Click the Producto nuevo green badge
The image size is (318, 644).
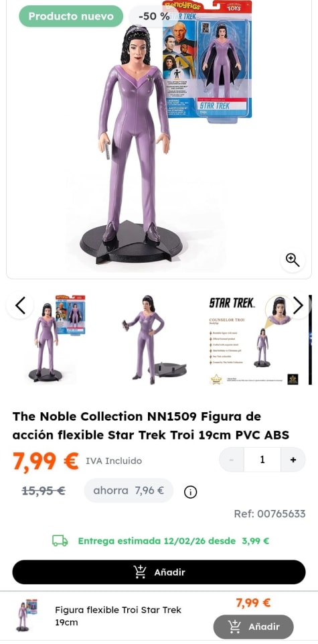pyautogui.click(x=71, y=17)
